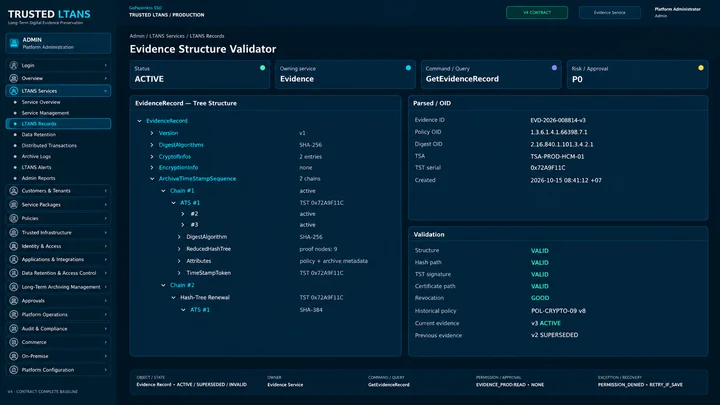The image size is (720, 405).
Task: Click the Overview sidebar icon
Action: [x=14, y=78]
